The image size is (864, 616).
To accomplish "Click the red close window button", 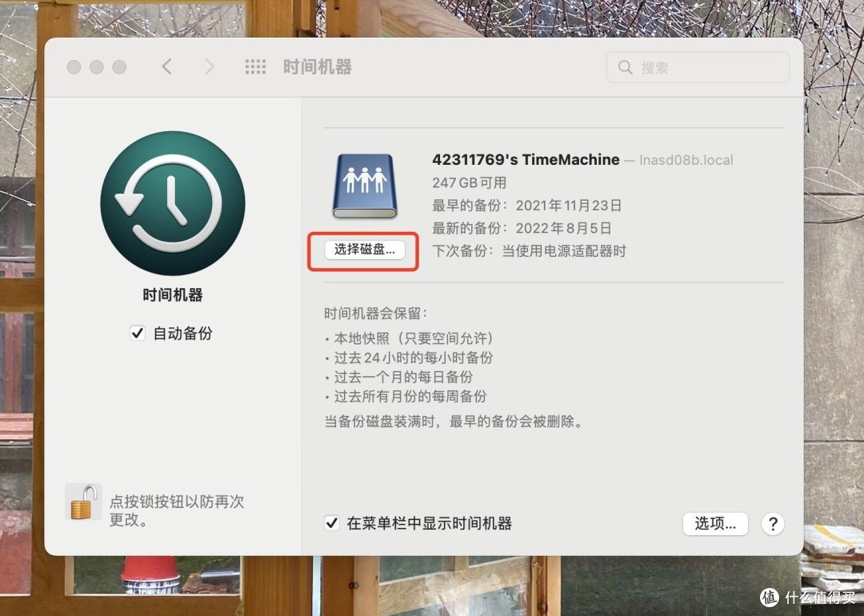I will [74, 67].
